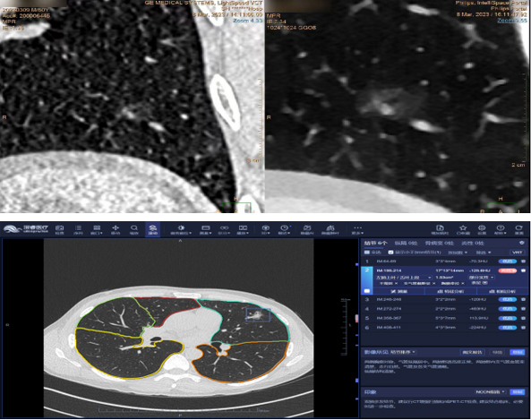Open nodule density type dropdown in row 2
531x420 pixels.
coord(481,278)
